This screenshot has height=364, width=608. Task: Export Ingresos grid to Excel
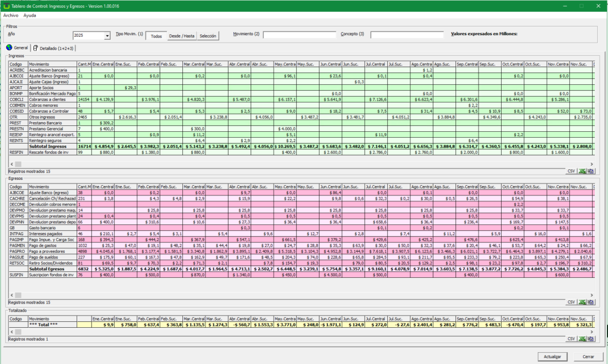click(x=582, y=170)
